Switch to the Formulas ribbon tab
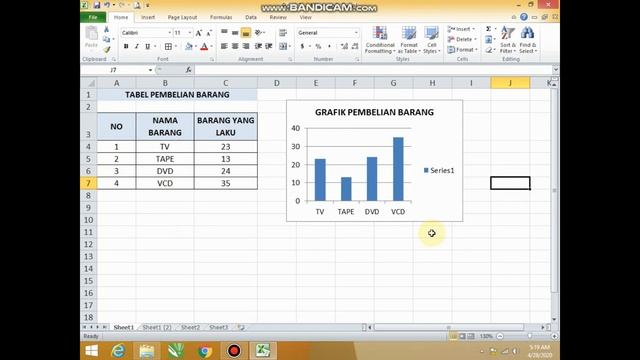Image resolution: width=640 pixels, height=360 pixels. click(x=221, y=17)
